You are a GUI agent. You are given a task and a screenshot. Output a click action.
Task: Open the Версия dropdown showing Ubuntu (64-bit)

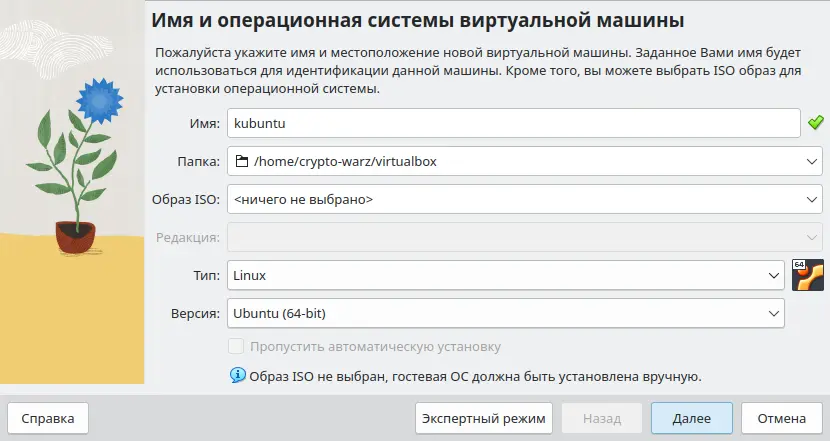(506, 313)
